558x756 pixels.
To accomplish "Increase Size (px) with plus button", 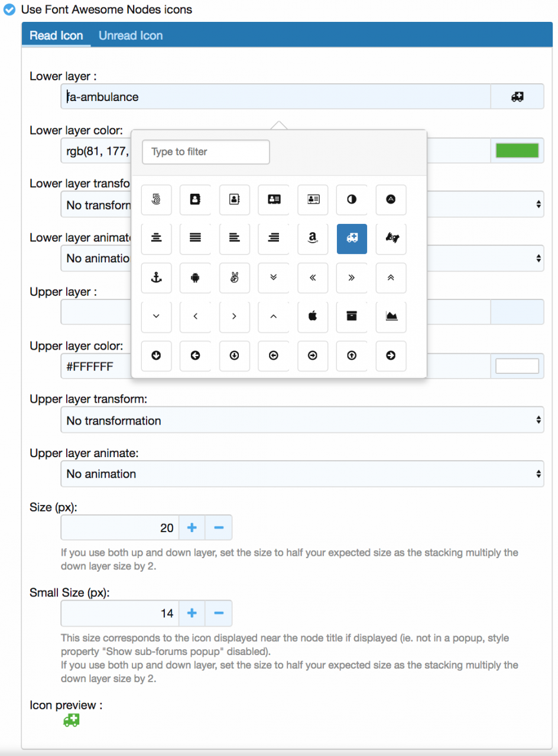I will pyautogui.click(x=192, y=527).
